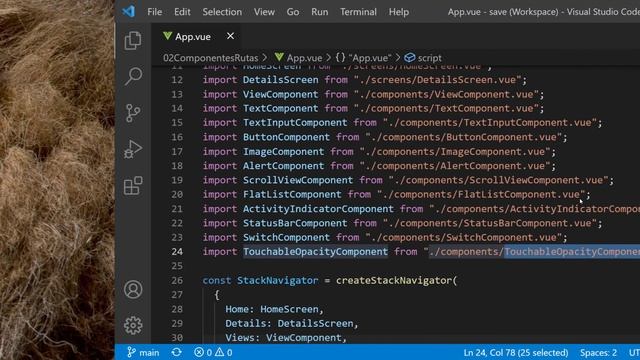
Task: Click ButtonComponent identifier on line 16
Action: tap(286, 137)
